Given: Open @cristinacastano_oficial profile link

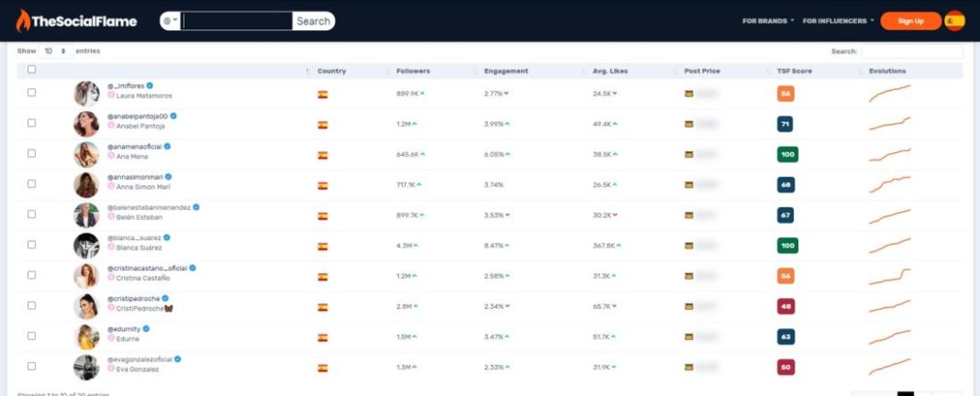Looking at the screenshot, I should (147, 268).
